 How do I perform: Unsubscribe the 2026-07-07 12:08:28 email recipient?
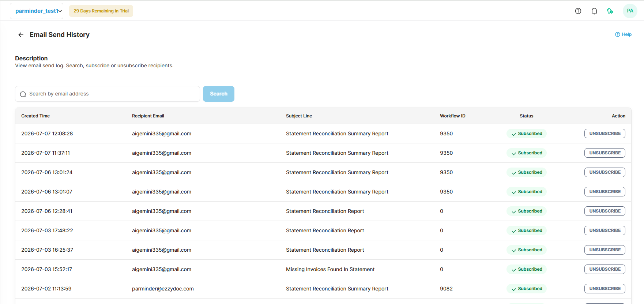[x=605, y=134]
